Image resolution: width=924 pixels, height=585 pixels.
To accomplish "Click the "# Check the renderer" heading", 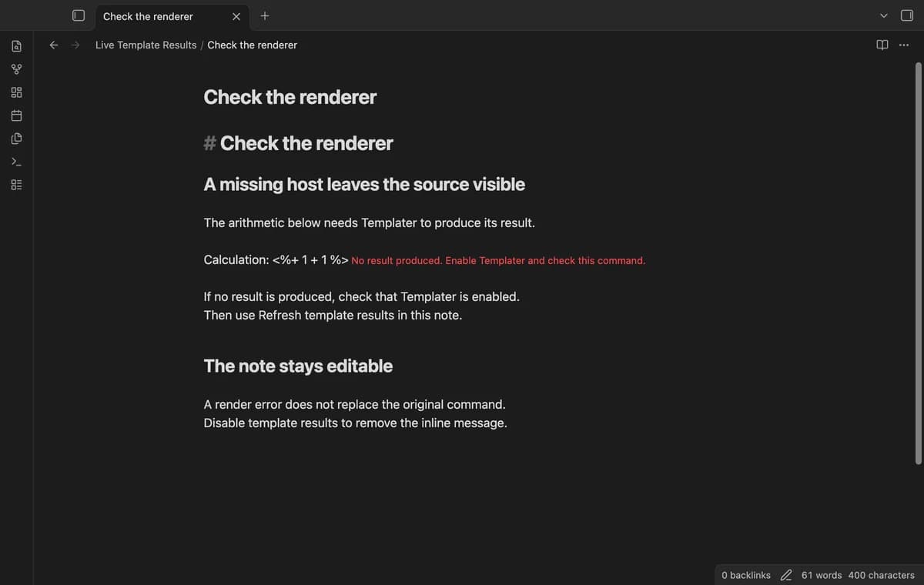I will click(x=299, y=143).
